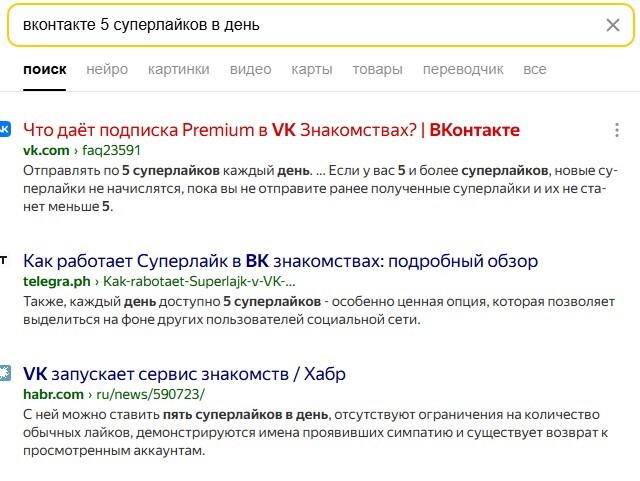Switch to the 'нейро' tab

point(107,69)
